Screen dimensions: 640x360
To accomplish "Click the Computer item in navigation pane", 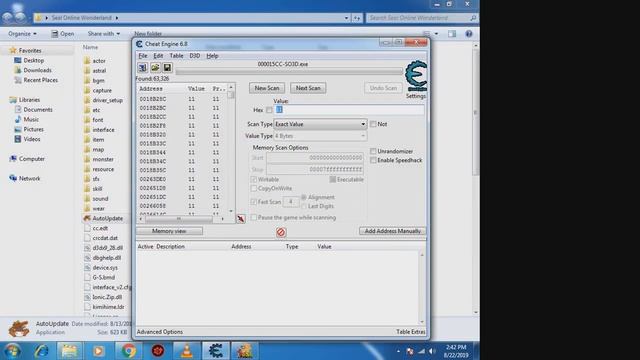I will (32, 159).
